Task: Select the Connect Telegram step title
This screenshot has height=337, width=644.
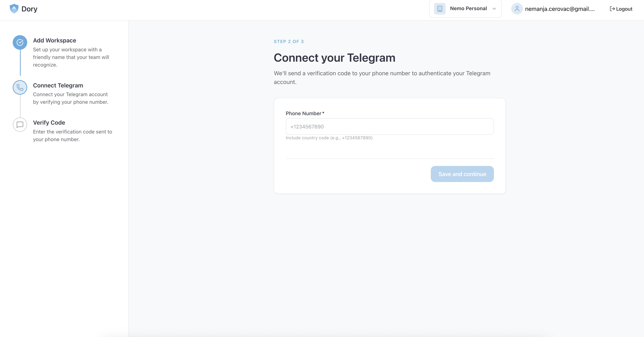Action: [x=58, y=86]
